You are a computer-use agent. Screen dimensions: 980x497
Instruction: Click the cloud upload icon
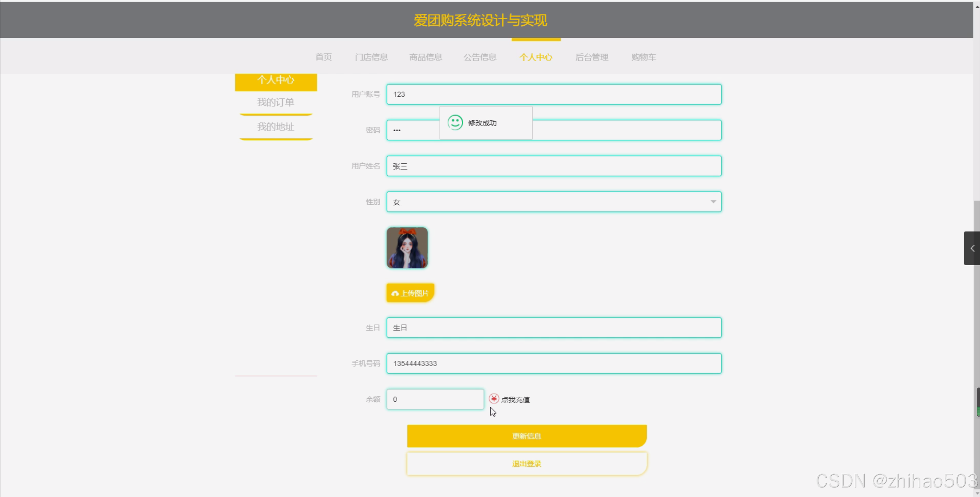pos(395,293)
